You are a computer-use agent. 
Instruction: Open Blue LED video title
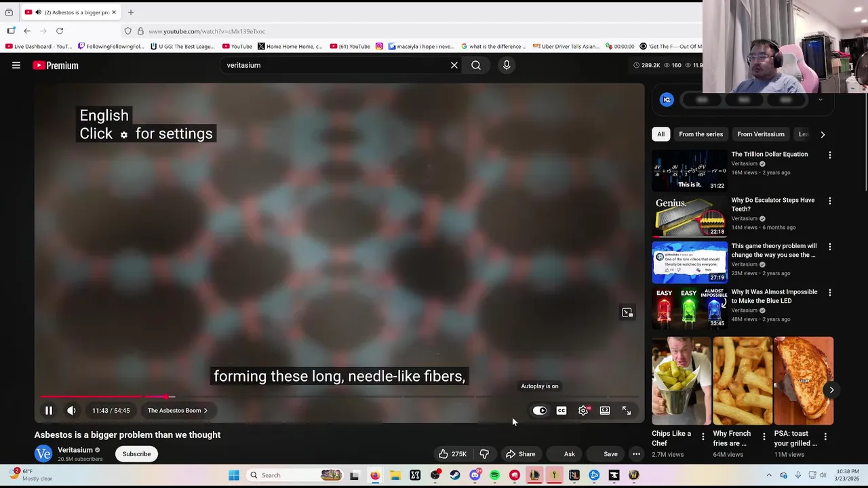click(x=774, y=296)
